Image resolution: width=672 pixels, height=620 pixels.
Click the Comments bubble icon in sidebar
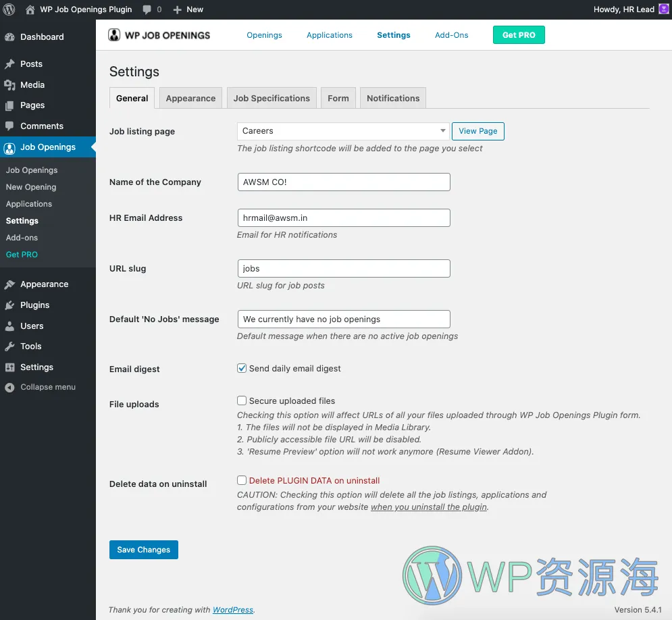pyautogui.click(x=9, y=126)
